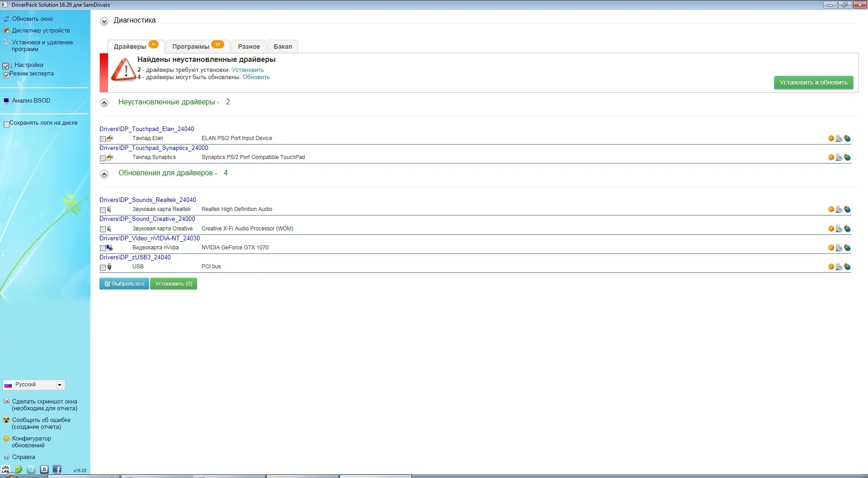Click the globe icon in the USB PCI bus row
Image resolution: width=868 pixels, height=478 pixels.
[847, 267]
